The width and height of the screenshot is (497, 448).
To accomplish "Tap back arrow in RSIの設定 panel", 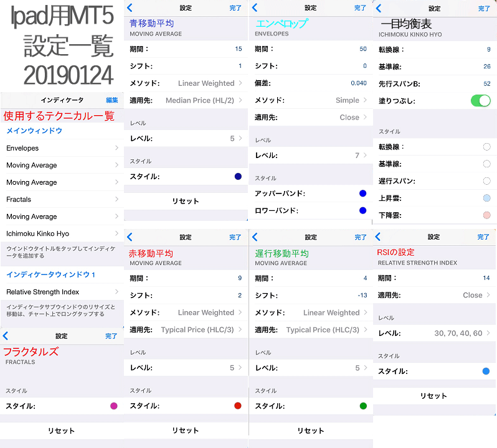I will tap(377, 236).
